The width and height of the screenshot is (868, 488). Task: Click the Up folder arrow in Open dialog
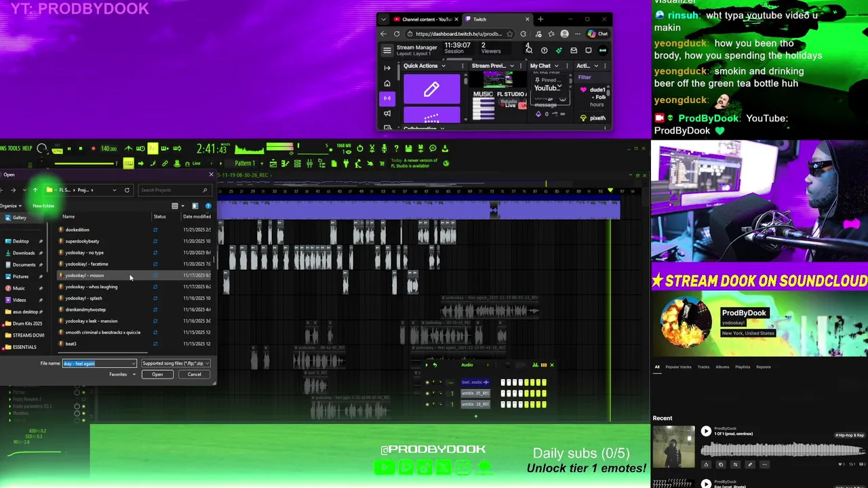click(x=35, y=190)
